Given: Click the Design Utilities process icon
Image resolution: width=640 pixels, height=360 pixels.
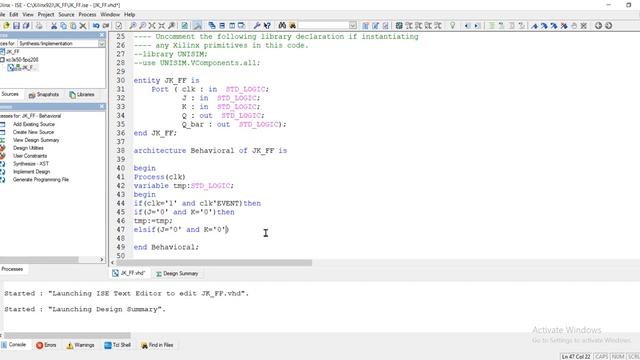Looking at the screenshot, I should [2, 148].
